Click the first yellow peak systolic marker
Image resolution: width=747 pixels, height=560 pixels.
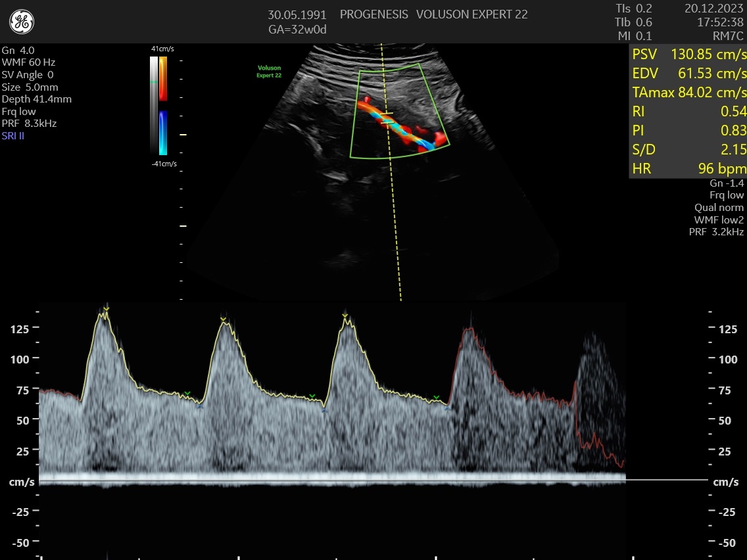[x=106, y=308]
